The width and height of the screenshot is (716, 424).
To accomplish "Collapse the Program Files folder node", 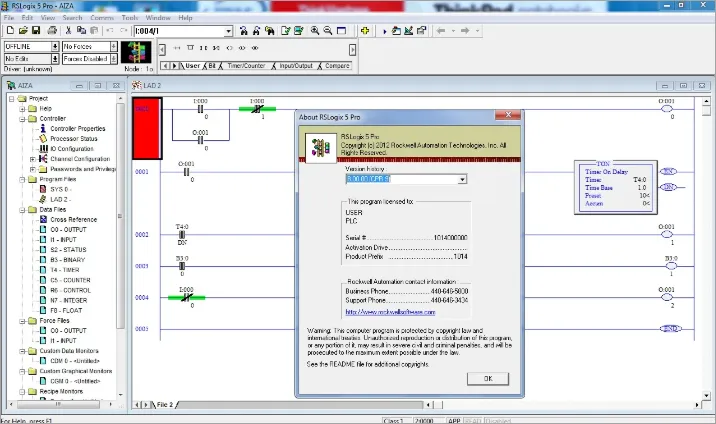I will click(22, 179).
